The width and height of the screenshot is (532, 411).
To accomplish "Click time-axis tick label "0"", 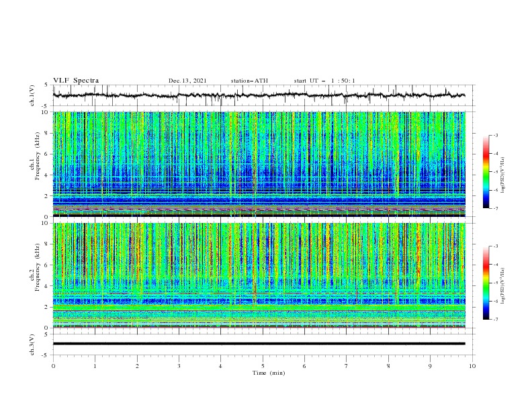I will pos(53,366).
